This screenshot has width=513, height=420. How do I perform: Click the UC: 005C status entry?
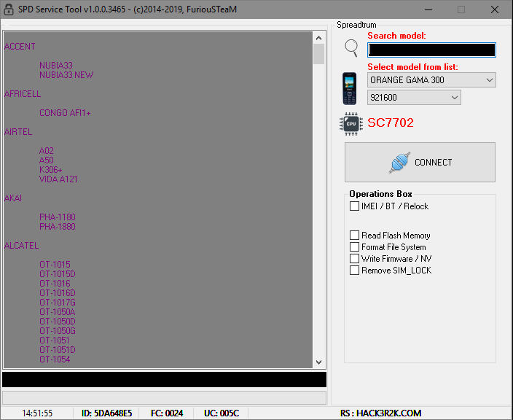click(222, 413)
